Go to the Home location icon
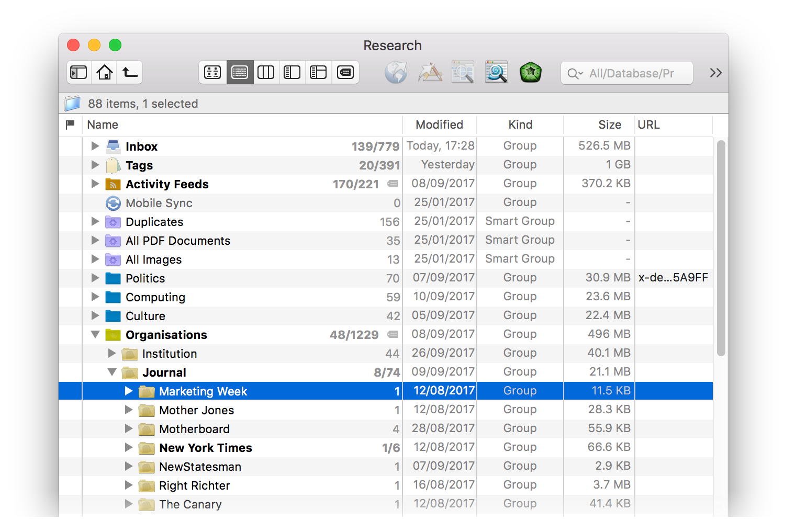Viewport: 807px width, 532px height. [105, 72]
